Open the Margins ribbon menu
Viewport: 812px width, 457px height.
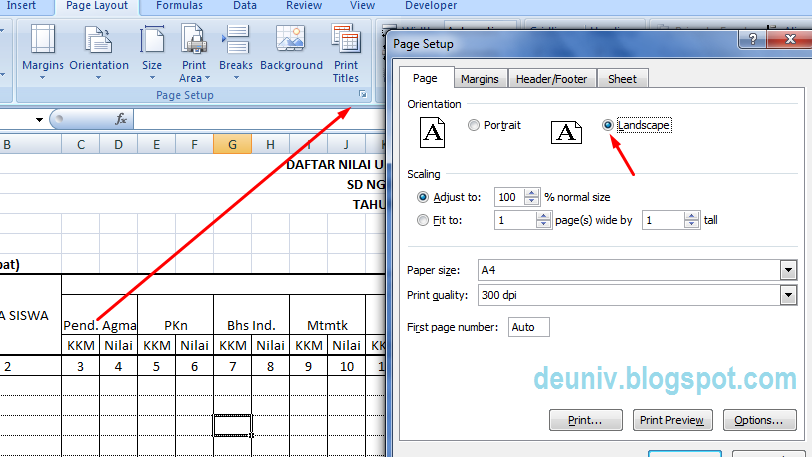coord(42,52)
